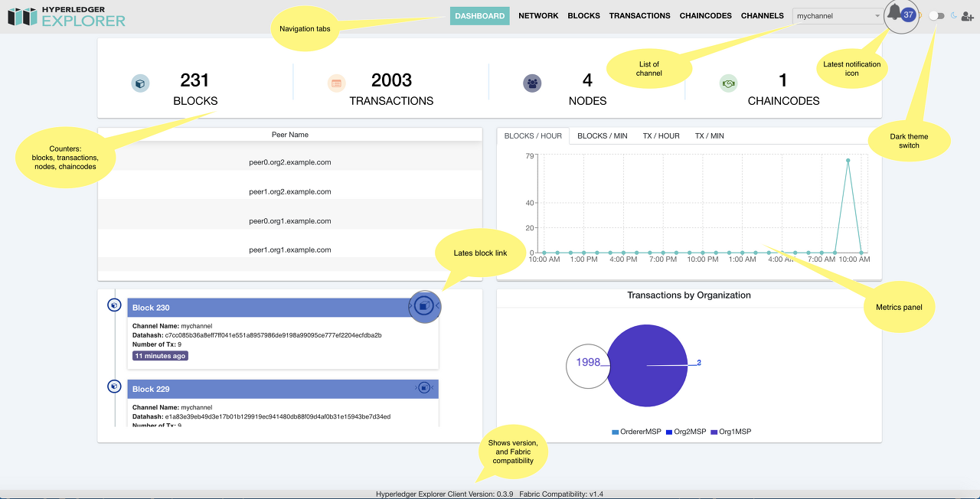Viewport: 980px width, 499px height.
Task: Select peer0.org2.example.com row
Action: [290, 162]
